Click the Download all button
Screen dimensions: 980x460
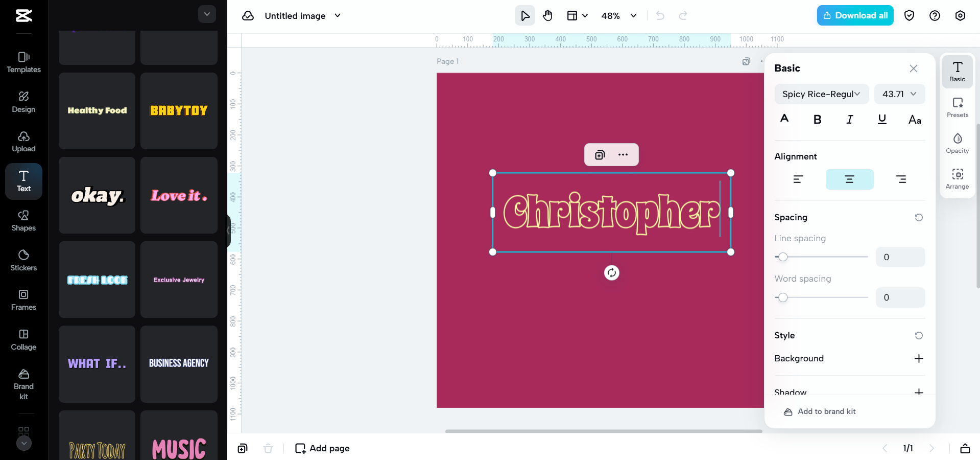coord(855,15)
